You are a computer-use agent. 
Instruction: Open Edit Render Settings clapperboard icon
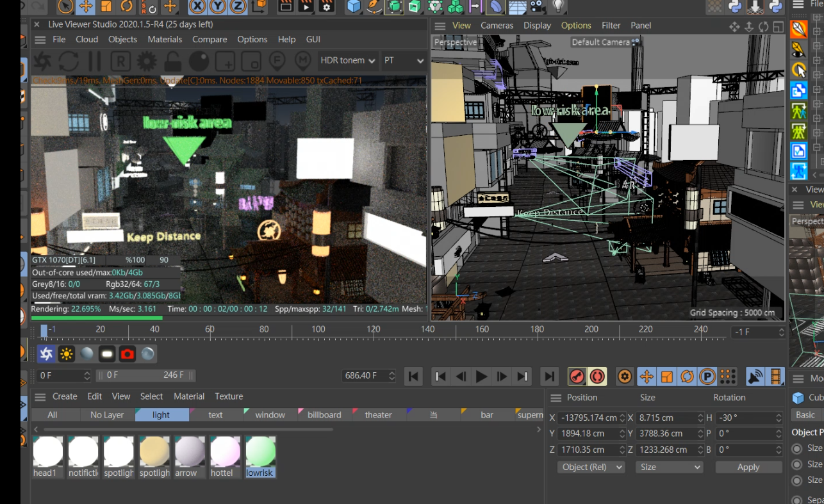[327, 6]
